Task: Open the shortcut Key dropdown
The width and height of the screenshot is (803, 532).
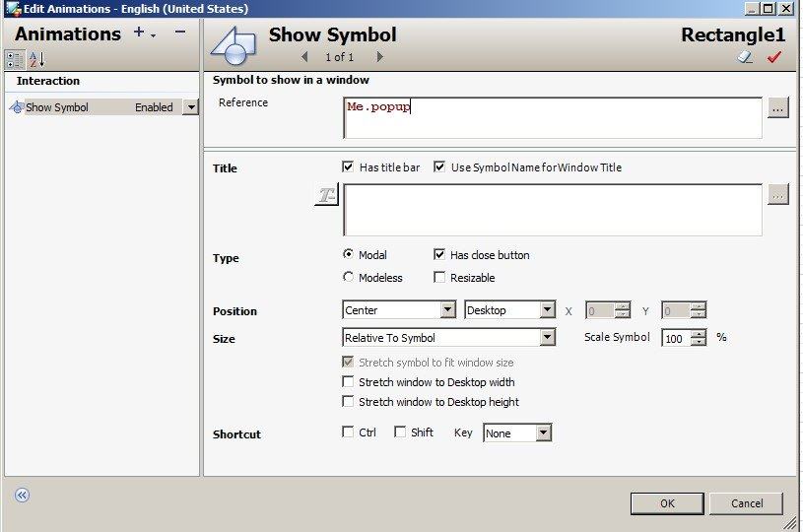Action: click(x=543, y=433)
